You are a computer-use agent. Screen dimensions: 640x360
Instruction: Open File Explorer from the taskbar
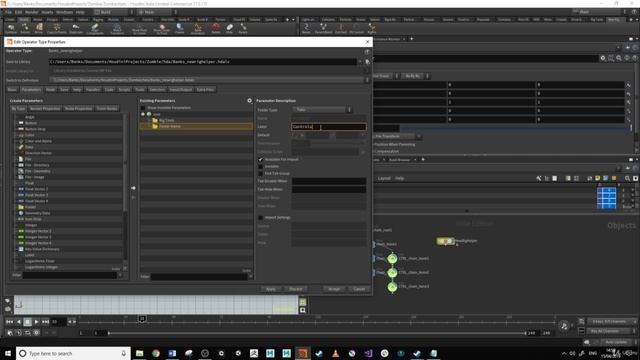(140, 353)
